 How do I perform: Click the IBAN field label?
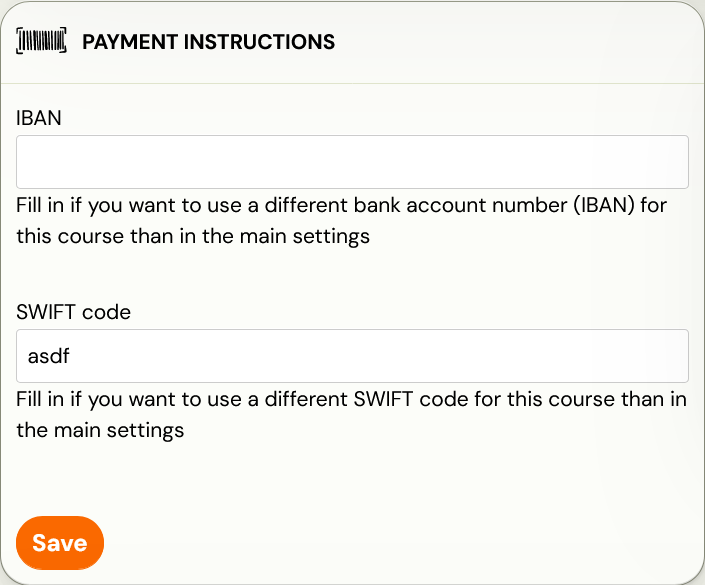(x=39, y=118)
